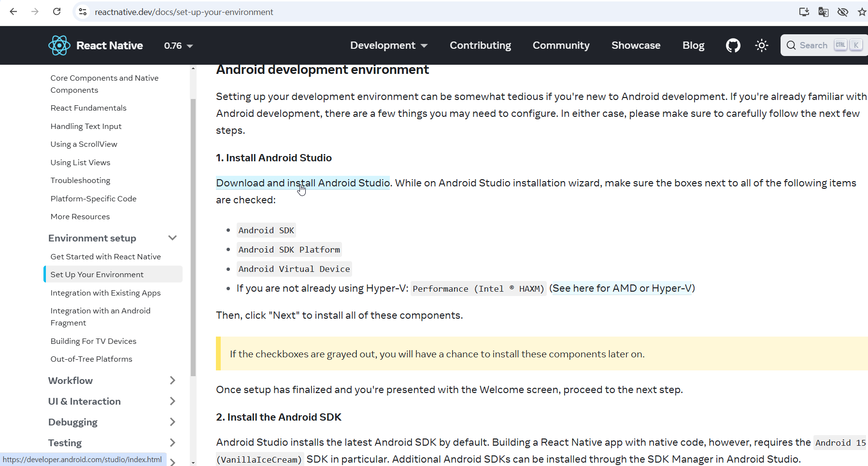Click the Android 15 code text
Screen dimensions: 868x466
(840, 443)
